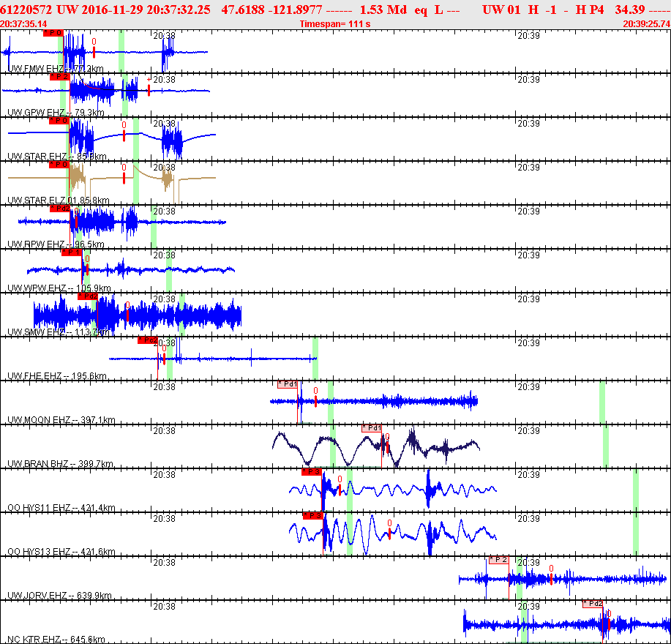Select the P 0 pick flag on FMW trace
The height and width of the screenshot is (644, 671).
point(53,33)
